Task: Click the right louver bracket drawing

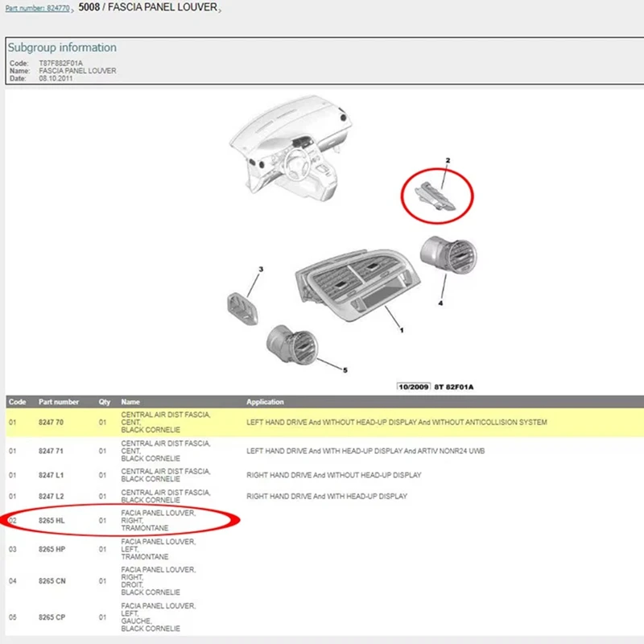Action: pyautogui.click(x=436, y=196)
